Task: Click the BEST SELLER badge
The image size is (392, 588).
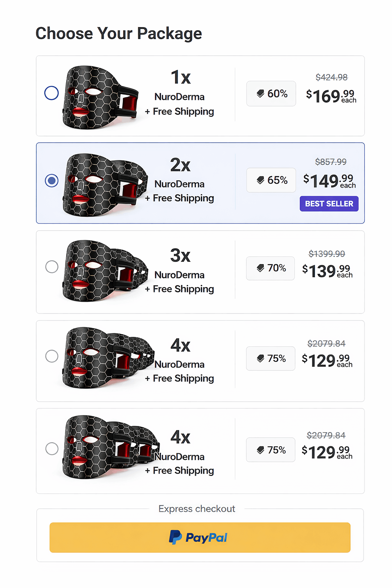Action: (x=329, y=204)
